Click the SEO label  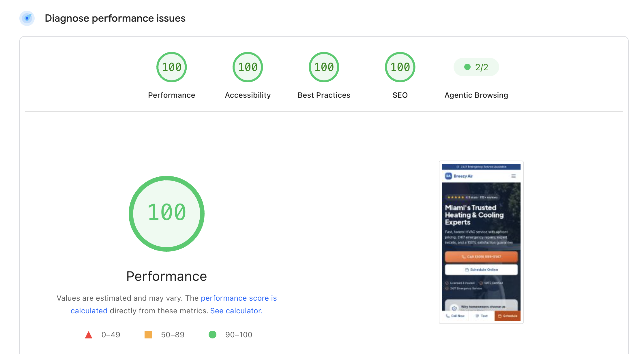point(400,95)
